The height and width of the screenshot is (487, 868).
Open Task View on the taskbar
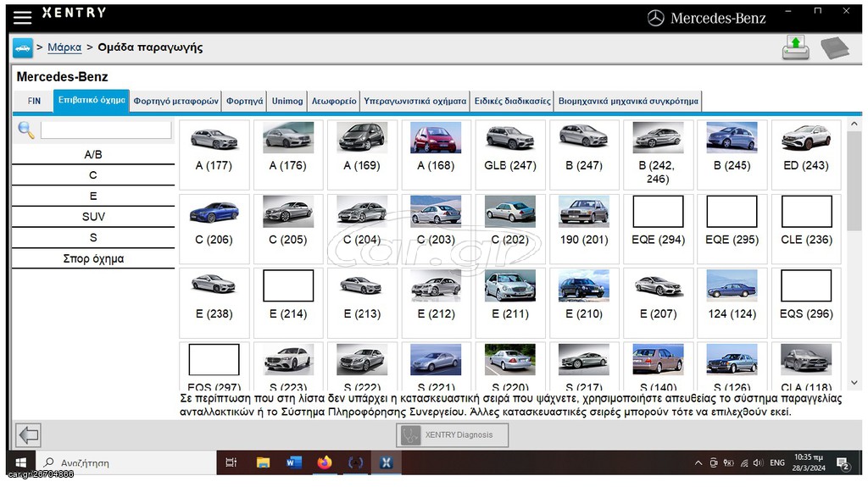tap(231, 462)
